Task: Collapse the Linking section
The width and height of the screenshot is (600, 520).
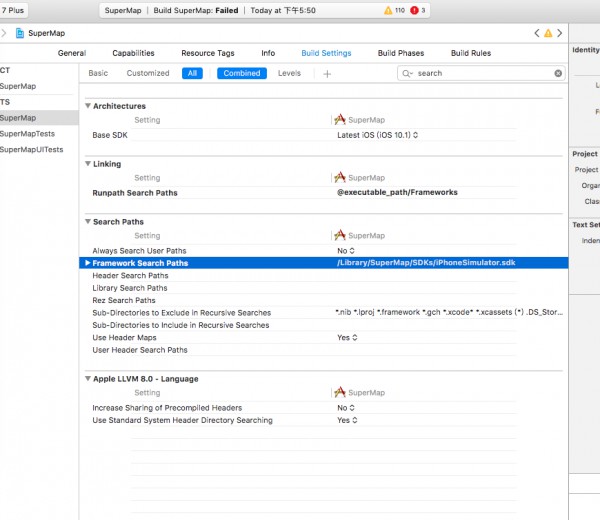Action: point(88,164)
